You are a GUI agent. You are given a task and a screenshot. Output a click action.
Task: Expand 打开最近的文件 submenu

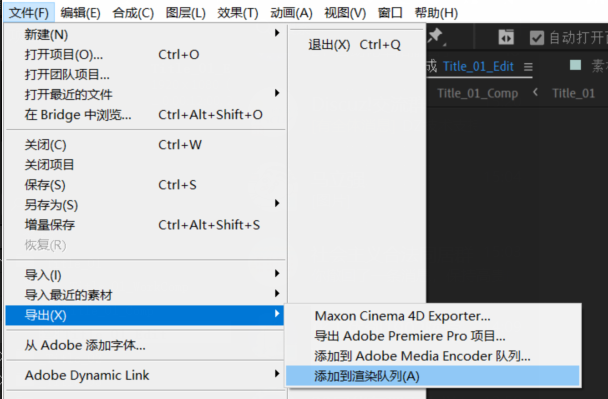[145, 94]
